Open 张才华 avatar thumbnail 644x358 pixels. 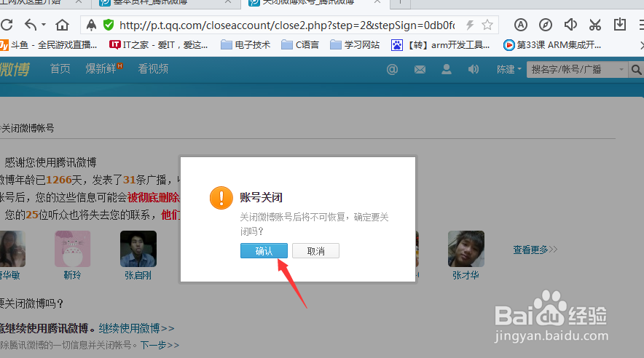pyautogui.click(x=466, y=249)
